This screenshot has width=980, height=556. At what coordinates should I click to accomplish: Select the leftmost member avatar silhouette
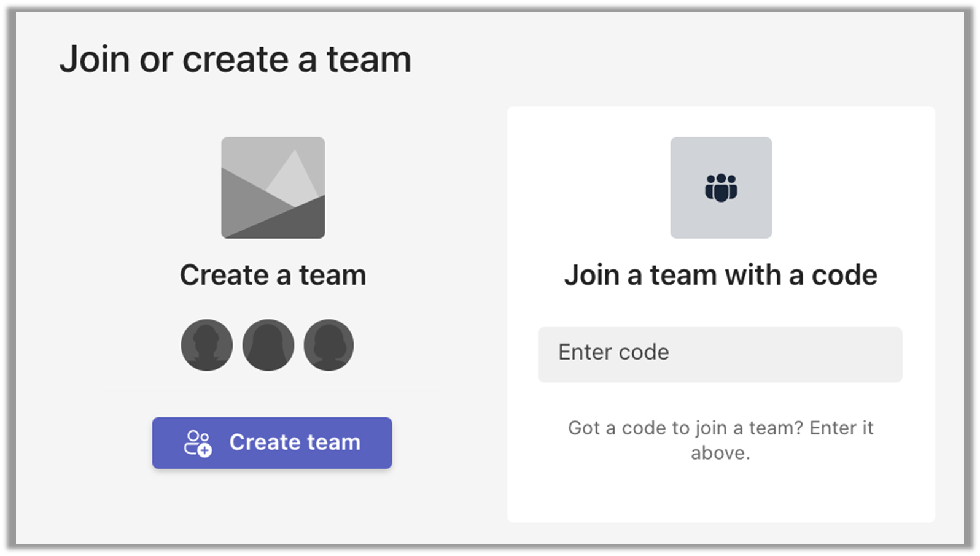click(x=207, y=345)
